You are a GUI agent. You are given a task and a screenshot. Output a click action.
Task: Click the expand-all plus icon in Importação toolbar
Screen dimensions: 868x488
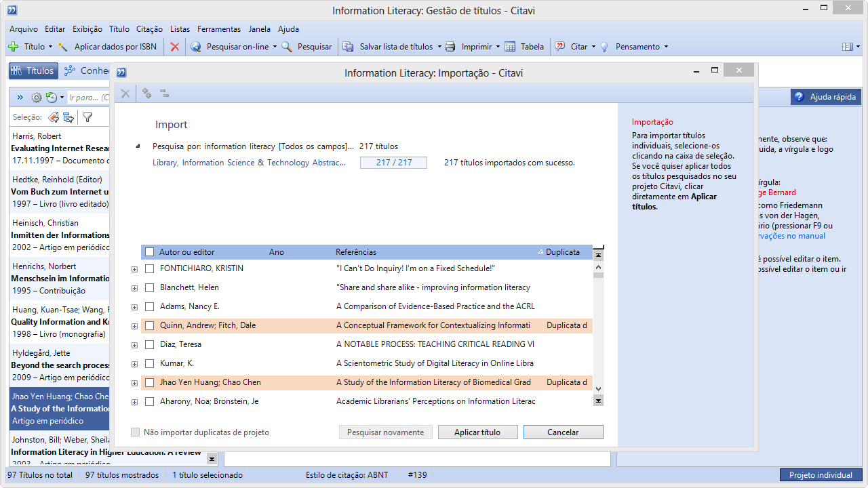[x=146, y=94]
